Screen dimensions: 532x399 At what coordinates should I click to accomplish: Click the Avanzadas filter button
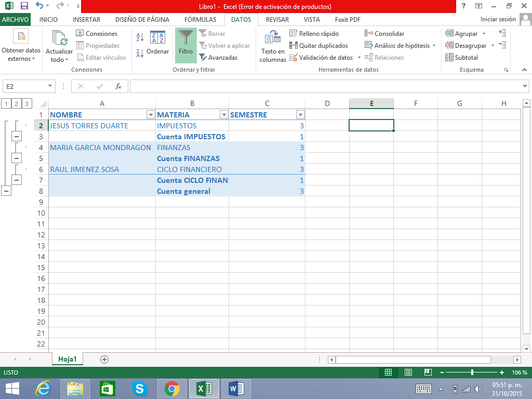(x=218, y=58)
